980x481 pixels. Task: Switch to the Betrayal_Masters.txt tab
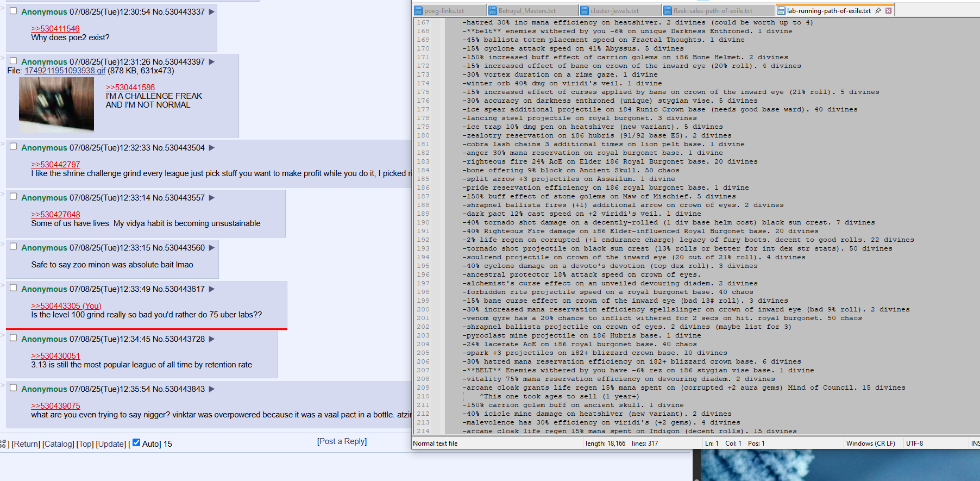point(532,10)
